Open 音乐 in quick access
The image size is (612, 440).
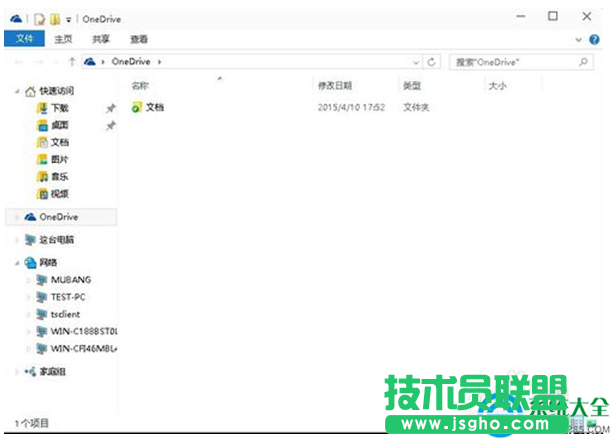click(x=60, y=177)
